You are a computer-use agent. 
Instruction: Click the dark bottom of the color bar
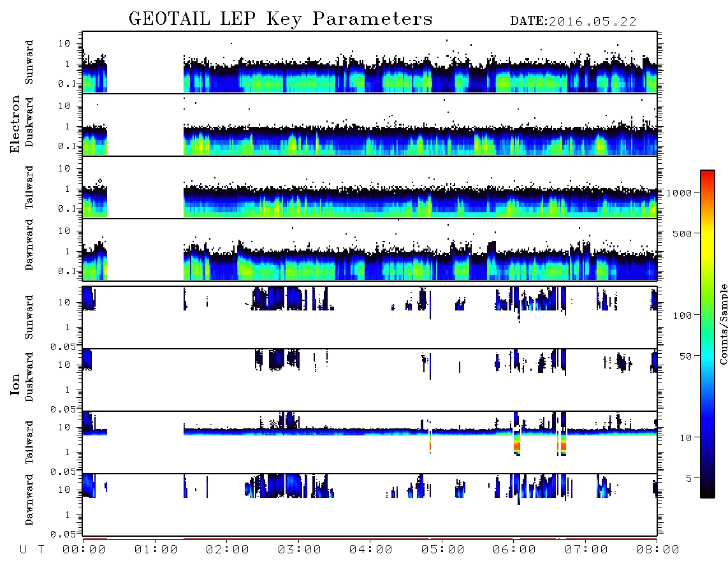click(708, 490)
